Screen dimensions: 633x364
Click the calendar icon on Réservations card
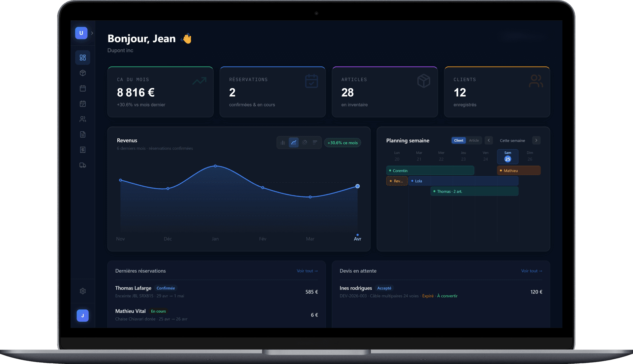pos(312,81)
